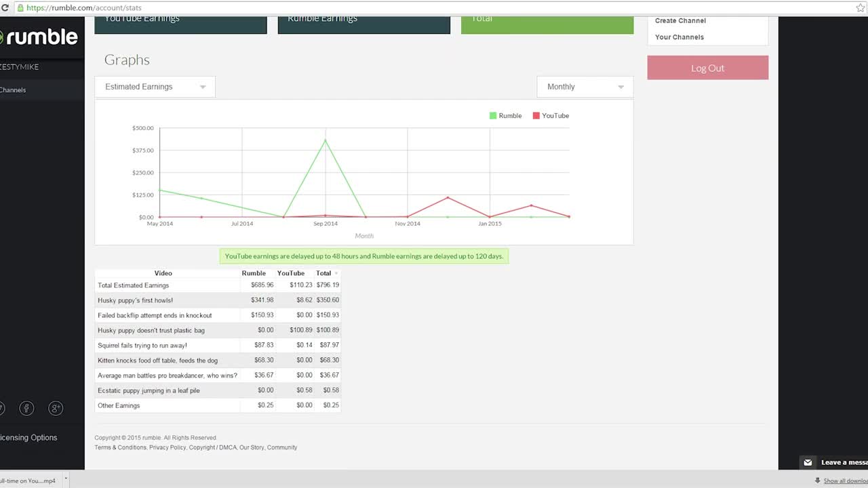Click the secure padlock icon in URL bar
The width and height of the screenshot is (868, 488).
pos(20,7)
